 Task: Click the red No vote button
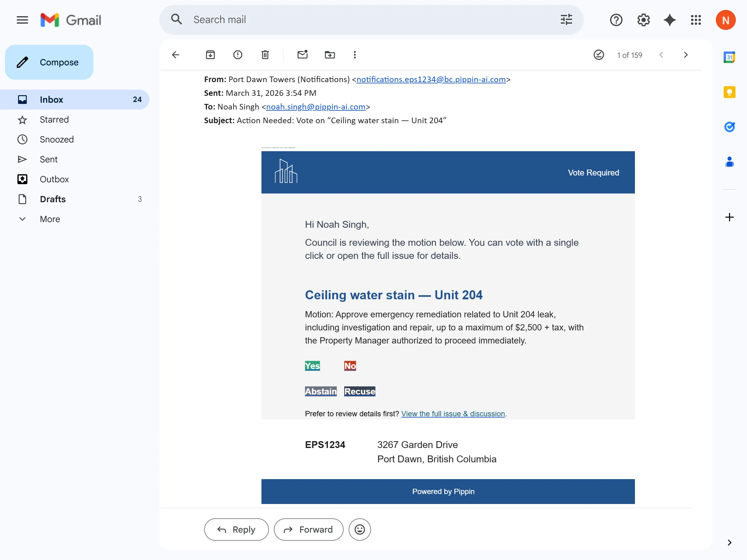click(350, 366)
